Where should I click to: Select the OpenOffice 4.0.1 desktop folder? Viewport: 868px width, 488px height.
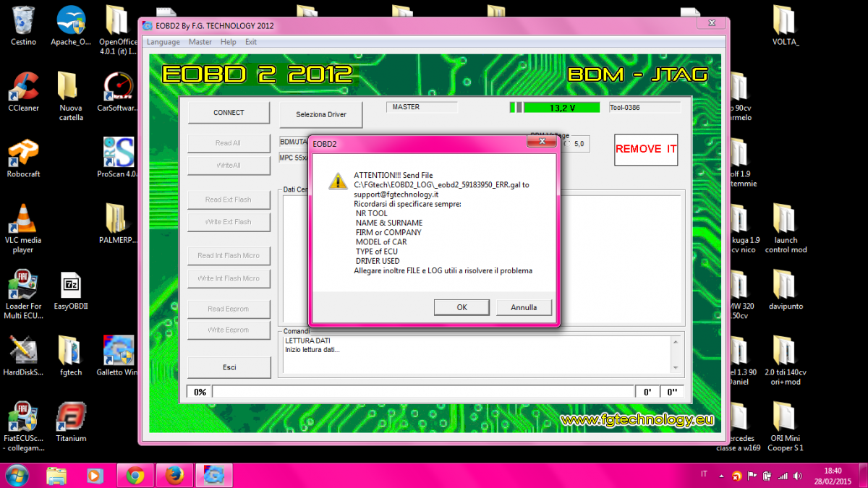(x=118, y=30)
